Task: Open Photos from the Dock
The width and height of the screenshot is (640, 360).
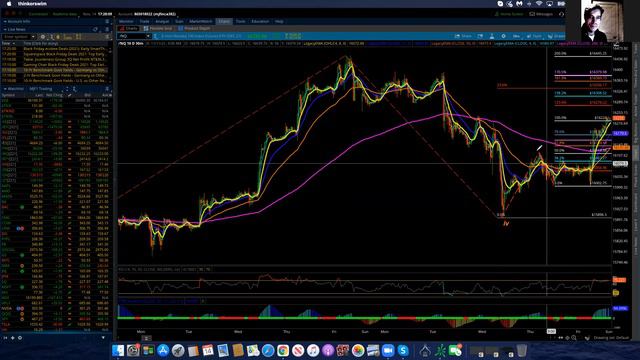Action: pos(358,351)
